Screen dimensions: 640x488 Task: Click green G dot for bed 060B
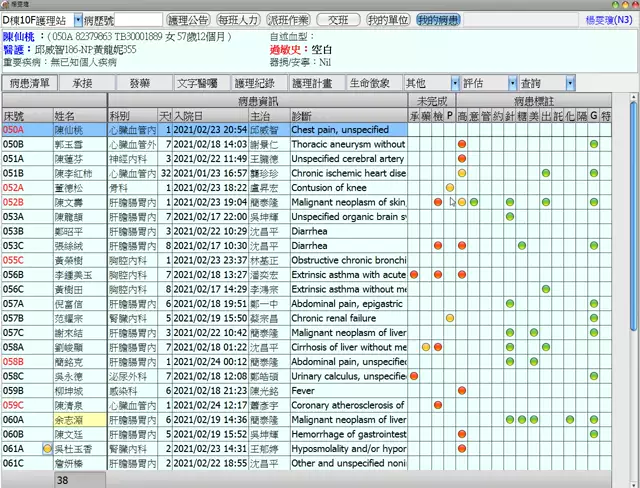[x=594, y=434]
